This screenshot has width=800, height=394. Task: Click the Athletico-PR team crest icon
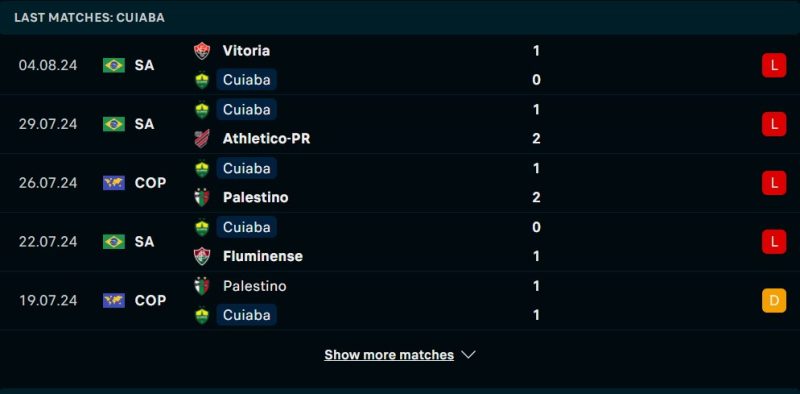click(x=202, y=139)
